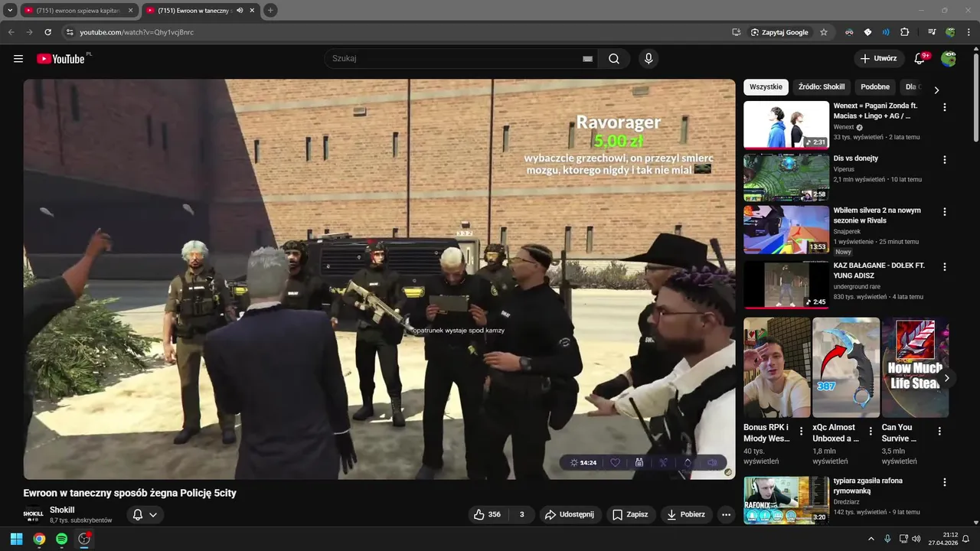Click Zapytaj Google in the address bar

click(x=780, y=32)
